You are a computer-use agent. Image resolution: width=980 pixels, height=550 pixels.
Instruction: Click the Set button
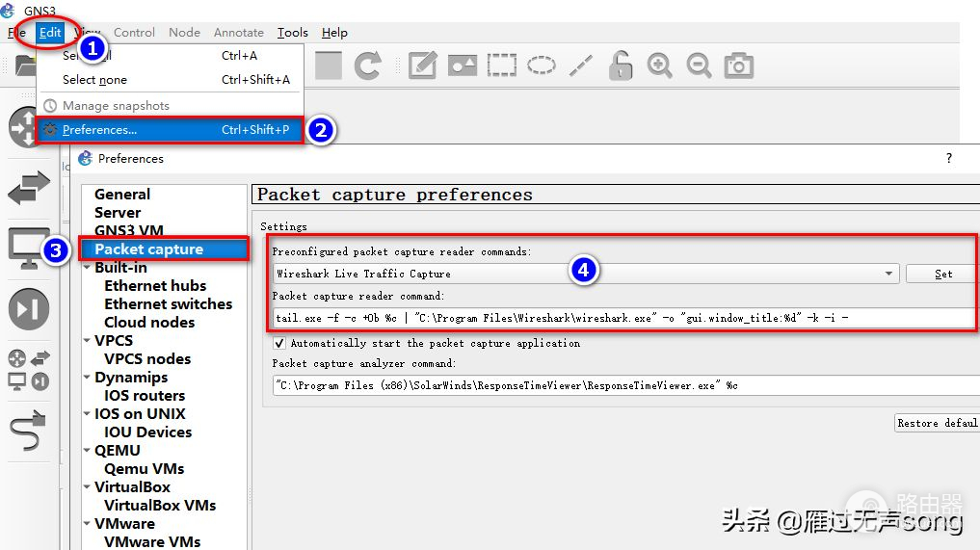click(942, 274)
